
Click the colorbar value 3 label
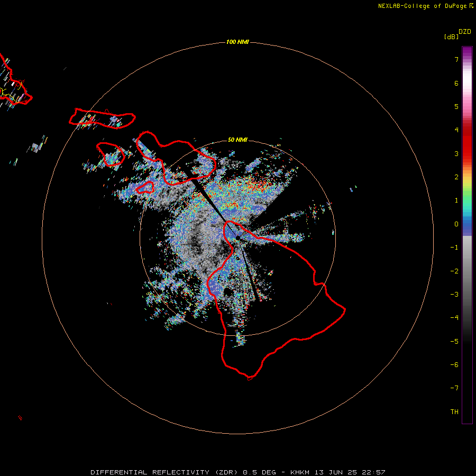456,153
